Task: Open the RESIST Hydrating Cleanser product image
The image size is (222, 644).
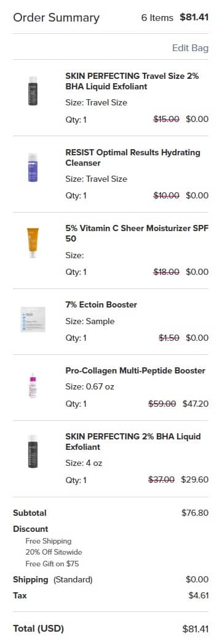Action: pos(33,168)
